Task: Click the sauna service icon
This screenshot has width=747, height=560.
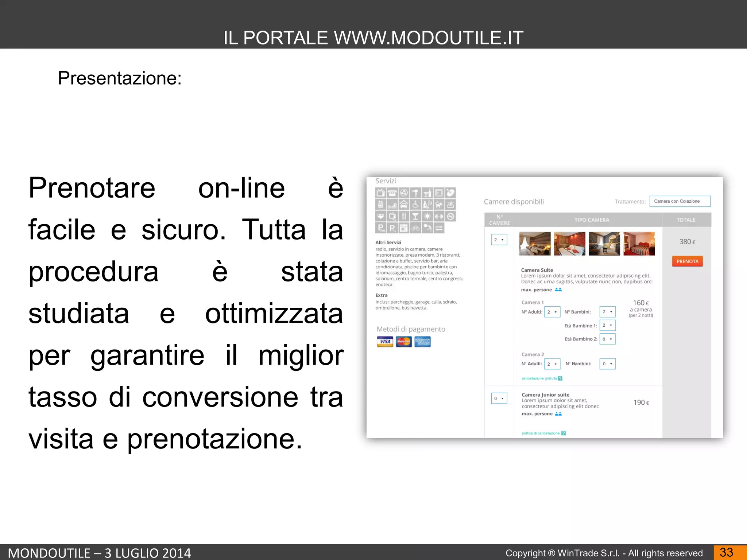Action: click(427, 205)
